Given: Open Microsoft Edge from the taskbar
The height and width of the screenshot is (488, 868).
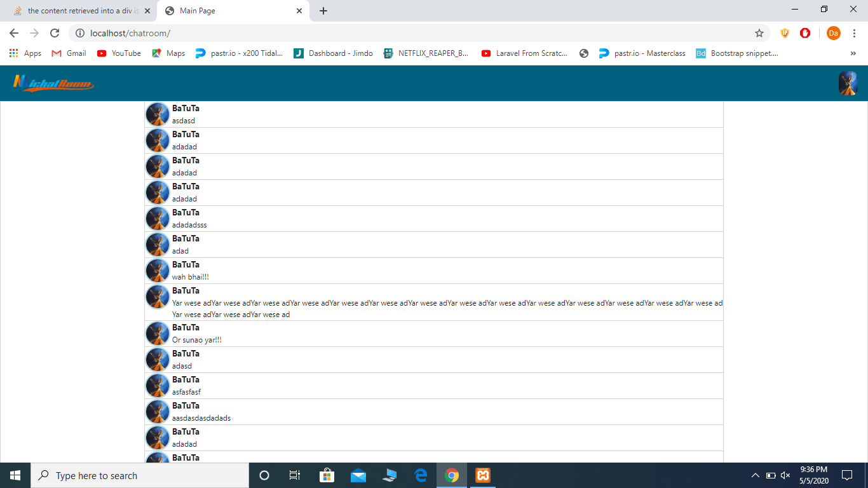Looking at the screenshot, I should (421, 475).
